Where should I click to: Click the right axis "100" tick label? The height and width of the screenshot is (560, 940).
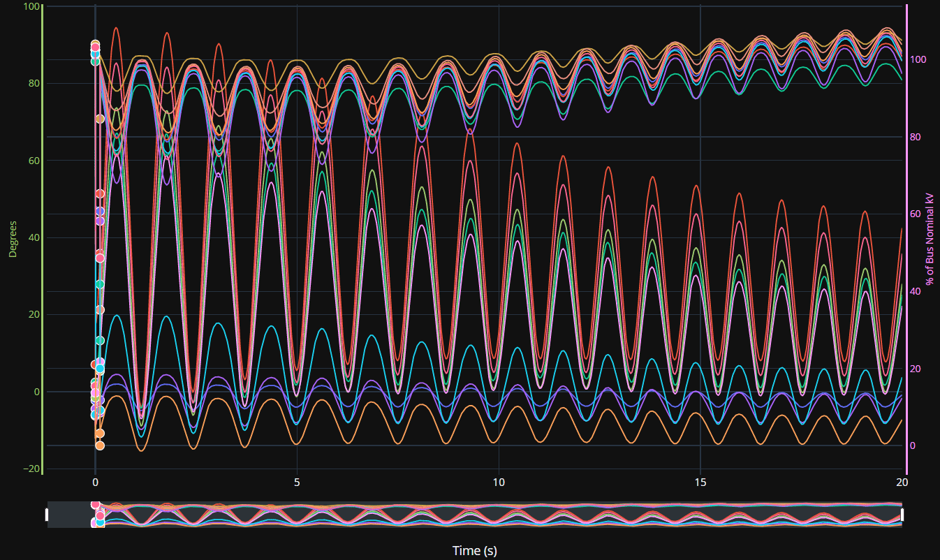(920, 60)
